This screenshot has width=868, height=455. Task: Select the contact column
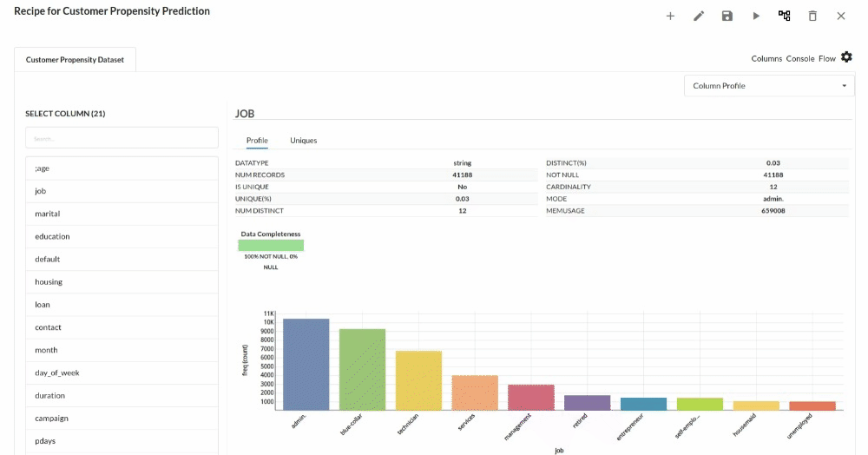(122, 327)
